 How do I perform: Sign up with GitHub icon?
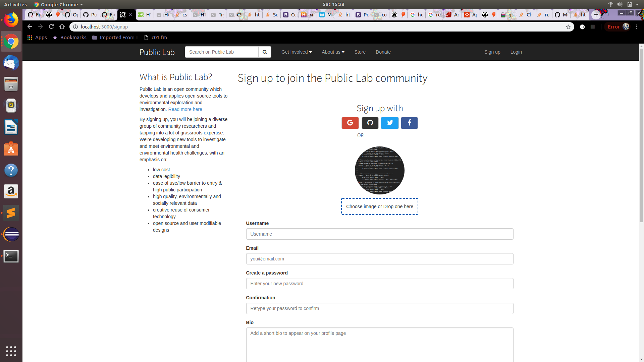tap(370, 123)
